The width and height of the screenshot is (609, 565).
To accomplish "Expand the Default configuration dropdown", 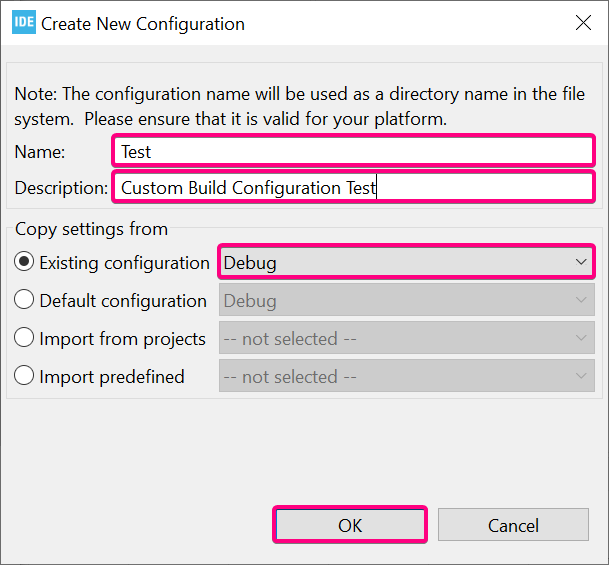I will pos(406,301).
